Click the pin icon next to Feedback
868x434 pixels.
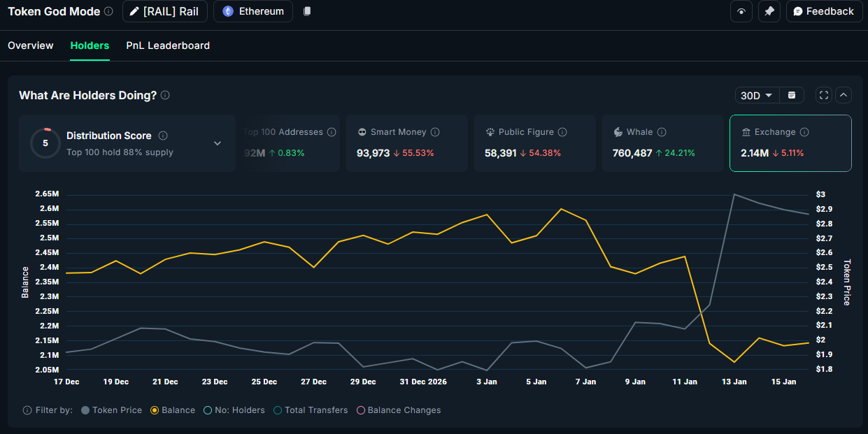[769, 11]
